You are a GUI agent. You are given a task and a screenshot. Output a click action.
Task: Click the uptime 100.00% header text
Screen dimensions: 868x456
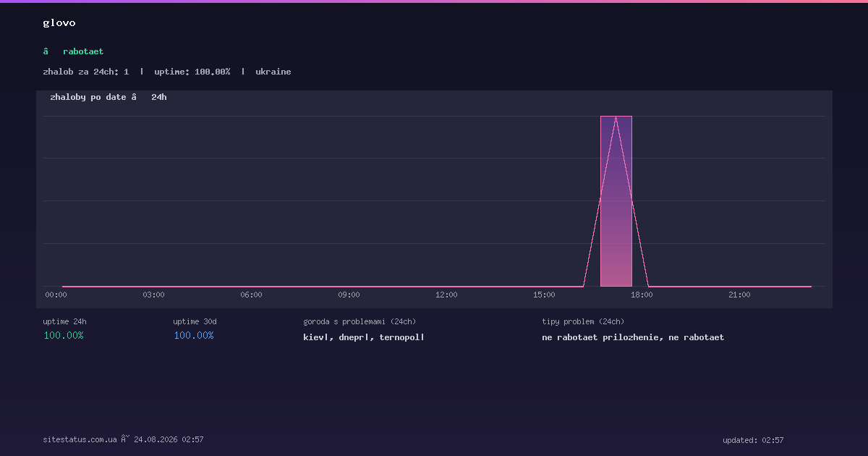[x=192, y=72]
